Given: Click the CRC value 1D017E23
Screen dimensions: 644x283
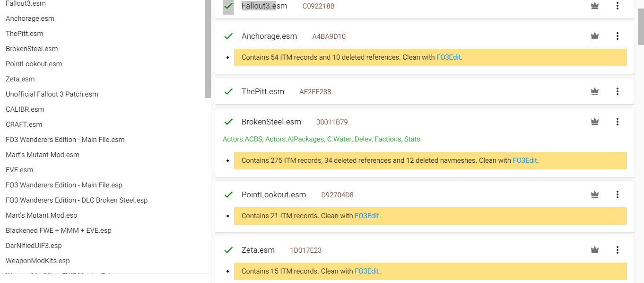Looking at the screenshot, I should pos(305,250).
